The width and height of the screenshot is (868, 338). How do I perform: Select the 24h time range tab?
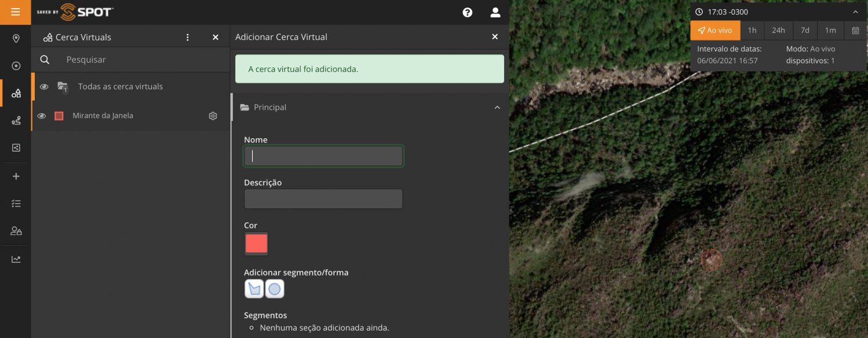pyautogui.click(x=778, y=30)
